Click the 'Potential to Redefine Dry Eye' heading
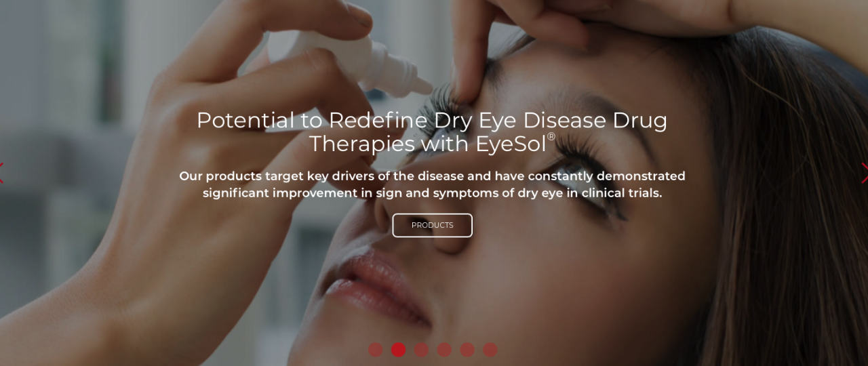 click(432, 131)
